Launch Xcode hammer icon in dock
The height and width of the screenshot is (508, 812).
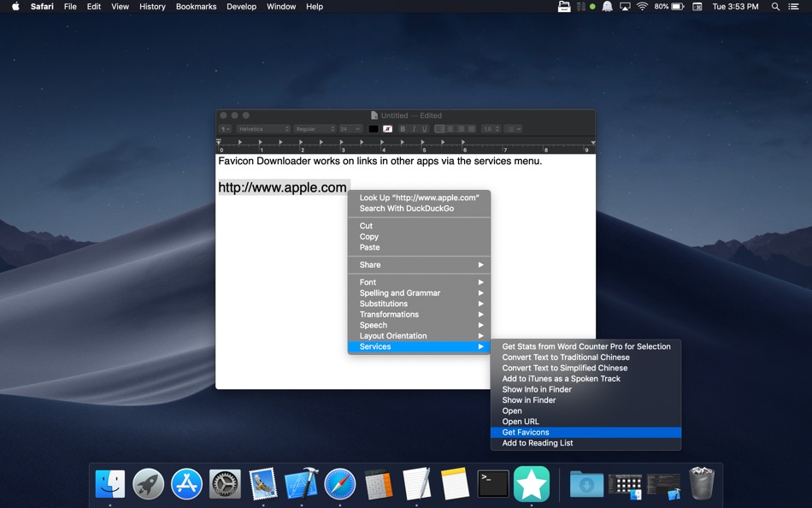(302, 482)
